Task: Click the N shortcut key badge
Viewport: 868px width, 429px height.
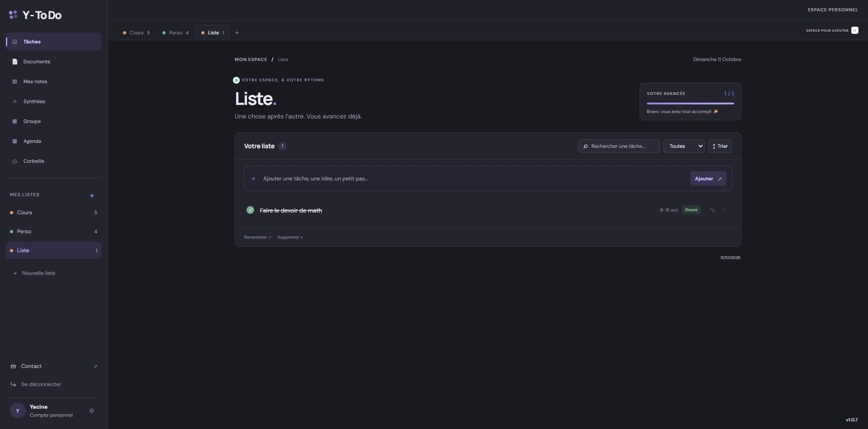Action: coord(854,30)
